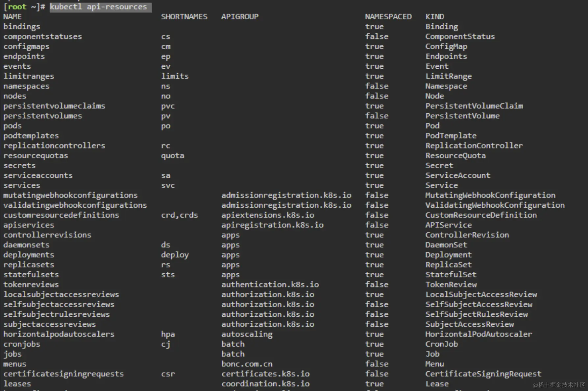Click the coordination.k8s.io API group
The height and width of the screenshot is (391, 588).
pos(265,384)
